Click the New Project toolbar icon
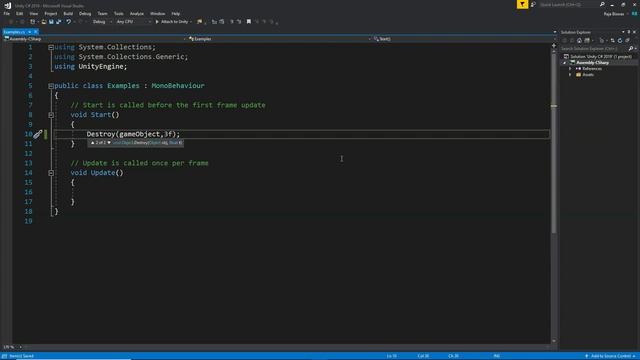 click(x=33, y=22)
